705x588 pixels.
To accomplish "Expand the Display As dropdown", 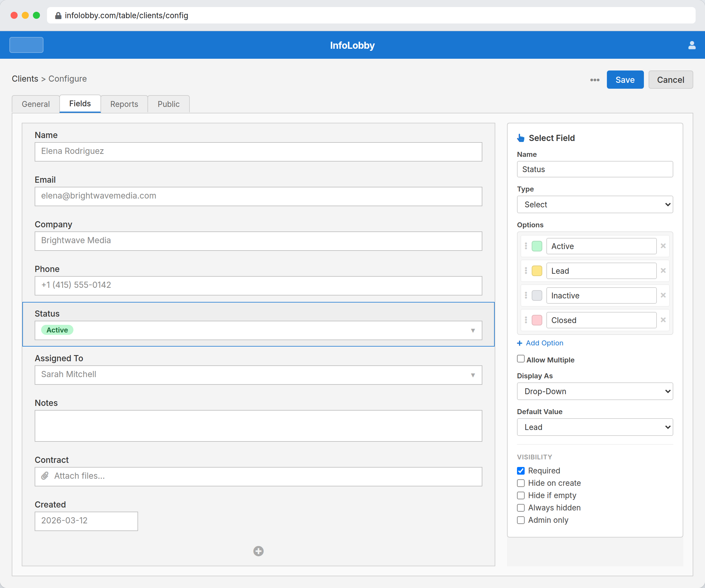I will (595, 391).
